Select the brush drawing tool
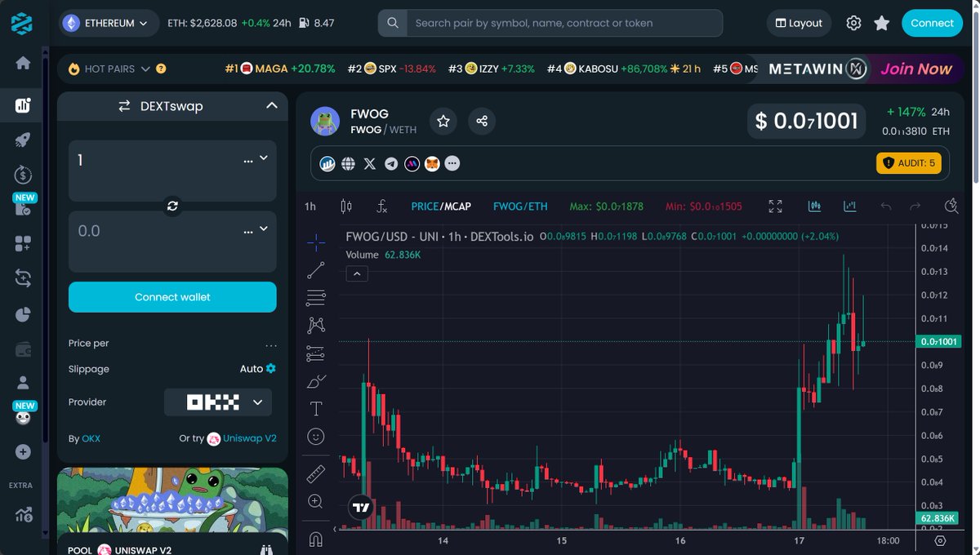Viewport: 980px width, 555px height. (x=316, y=381)
